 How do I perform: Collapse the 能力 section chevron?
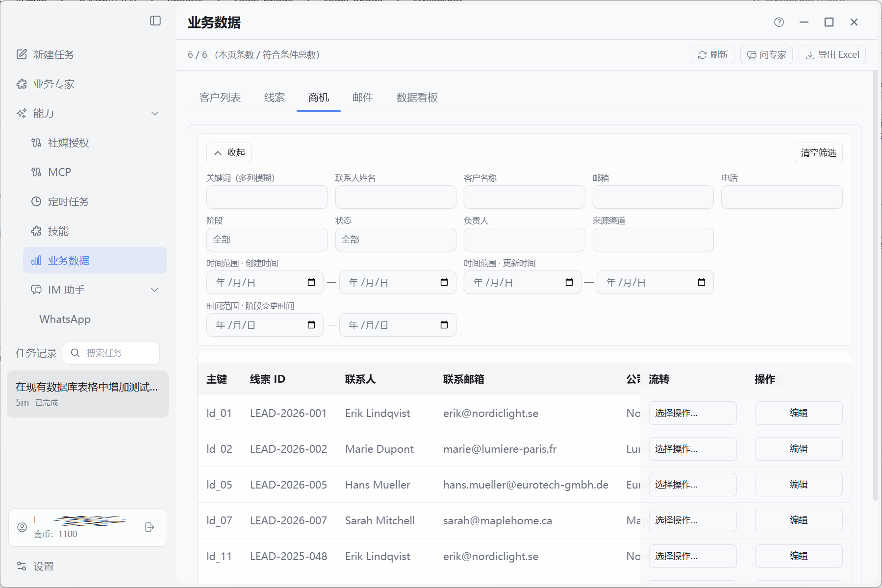[155, 113]
